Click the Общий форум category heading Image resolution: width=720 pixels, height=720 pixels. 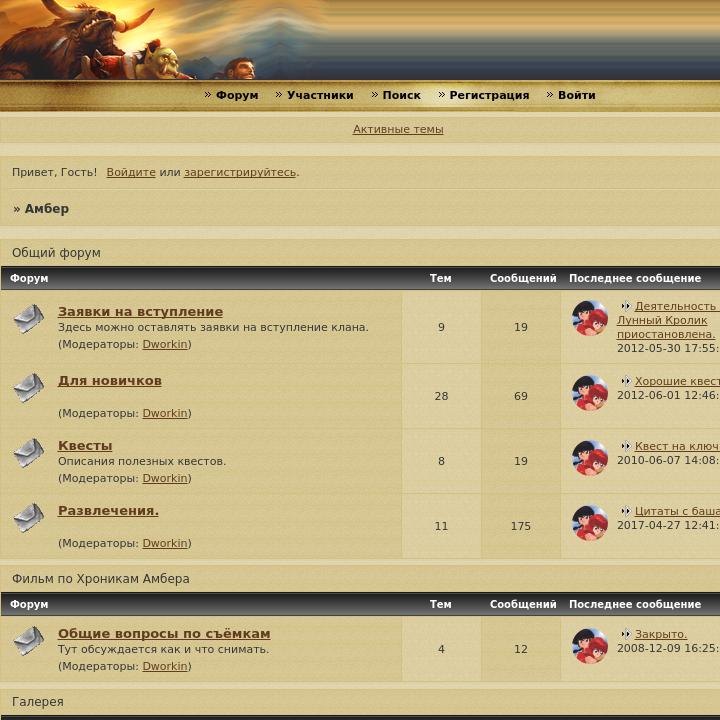click(56, 253)
